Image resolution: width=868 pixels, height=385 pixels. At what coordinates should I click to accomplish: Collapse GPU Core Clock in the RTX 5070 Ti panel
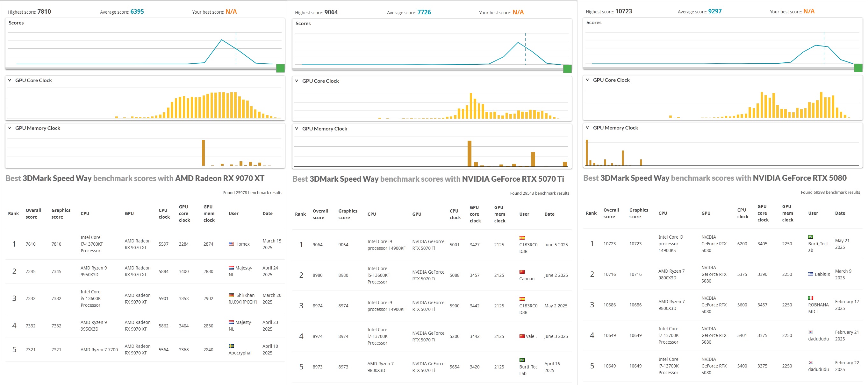(x=297, y=81)
